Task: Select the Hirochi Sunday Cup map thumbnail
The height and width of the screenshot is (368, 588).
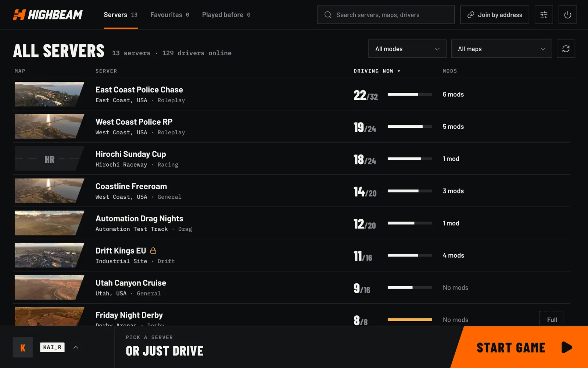Action: pyautogui.click(x=49, y=159)
